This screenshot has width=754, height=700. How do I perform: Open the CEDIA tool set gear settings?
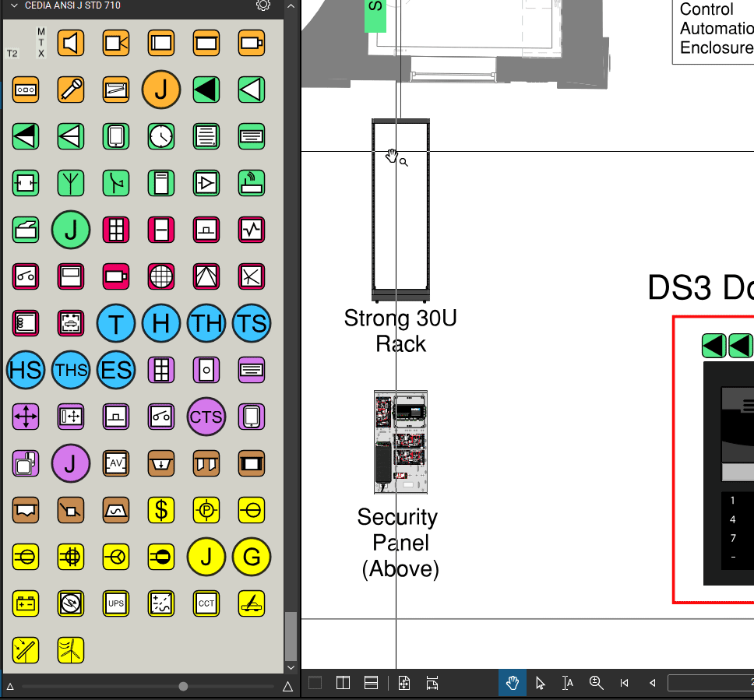tap(263, 5)
